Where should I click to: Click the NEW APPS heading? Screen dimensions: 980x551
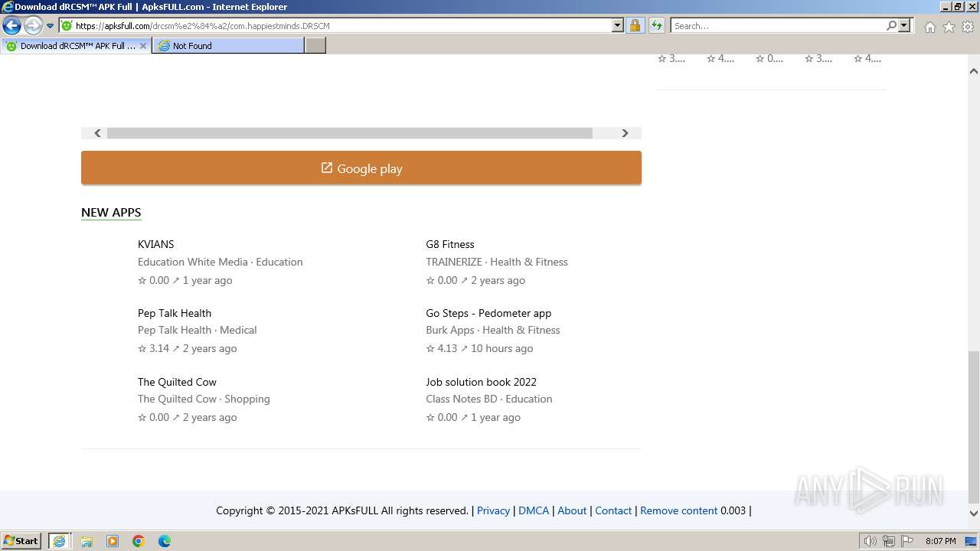[x=111, y=213]
